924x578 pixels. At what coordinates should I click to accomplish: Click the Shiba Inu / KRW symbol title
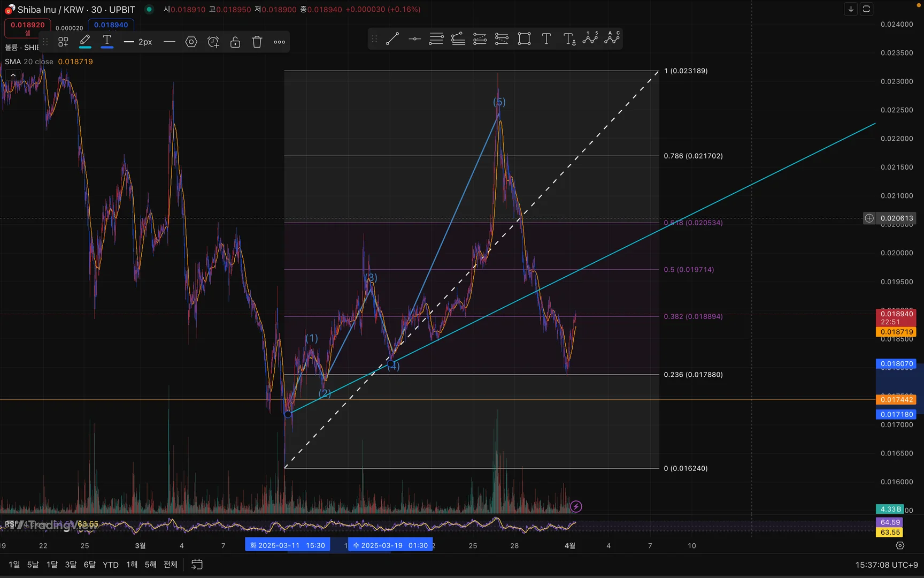coord(76,10)
